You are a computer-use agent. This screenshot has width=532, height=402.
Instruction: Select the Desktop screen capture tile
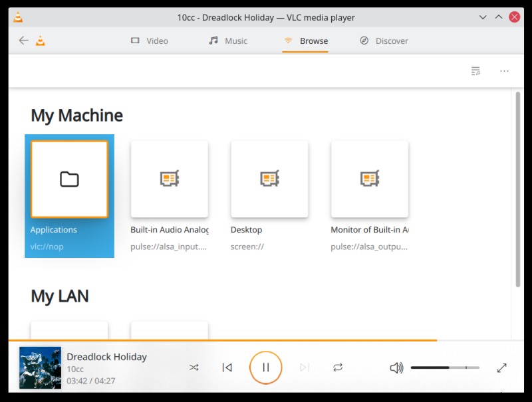click(269, 196)
